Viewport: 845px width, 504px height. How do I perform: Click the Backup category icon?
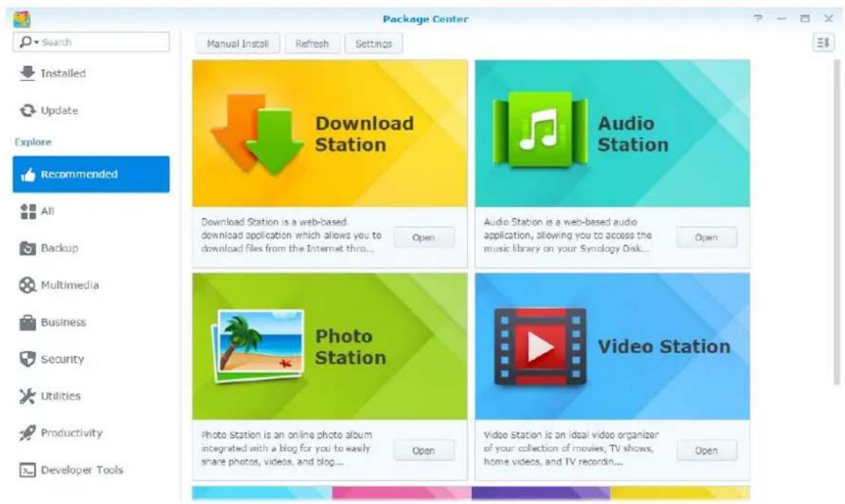(28, 248)
